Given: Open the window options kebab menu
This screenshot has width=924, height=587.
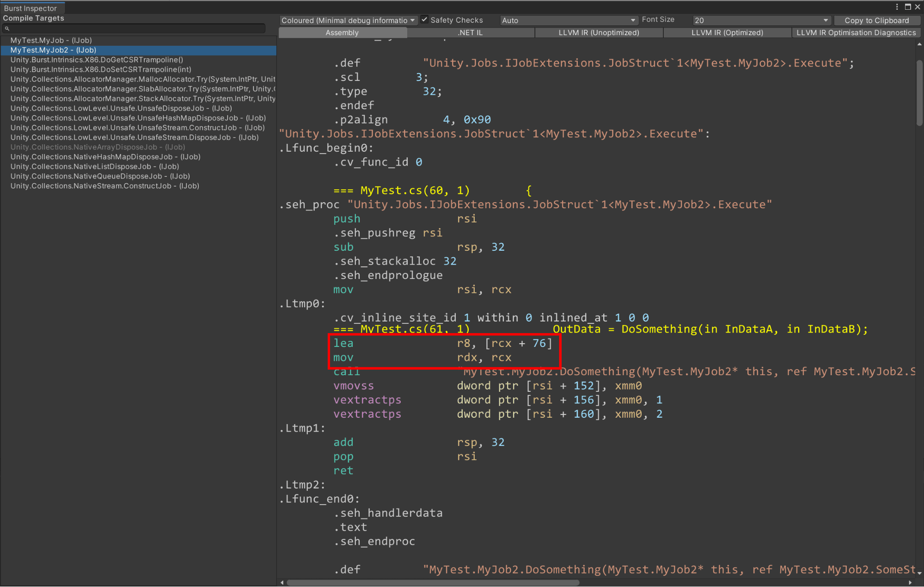Looking at the screenshot, I should click(x=897, y=7).
